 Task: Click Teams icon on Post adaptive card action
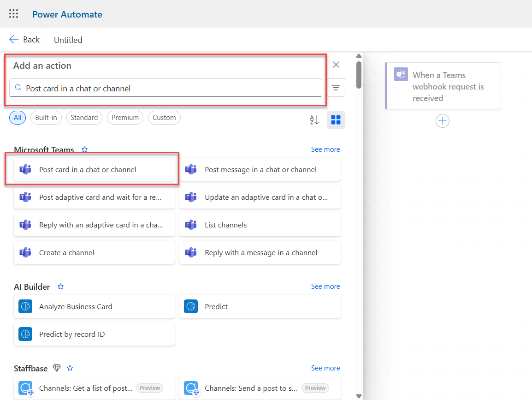tap(25, 197)
